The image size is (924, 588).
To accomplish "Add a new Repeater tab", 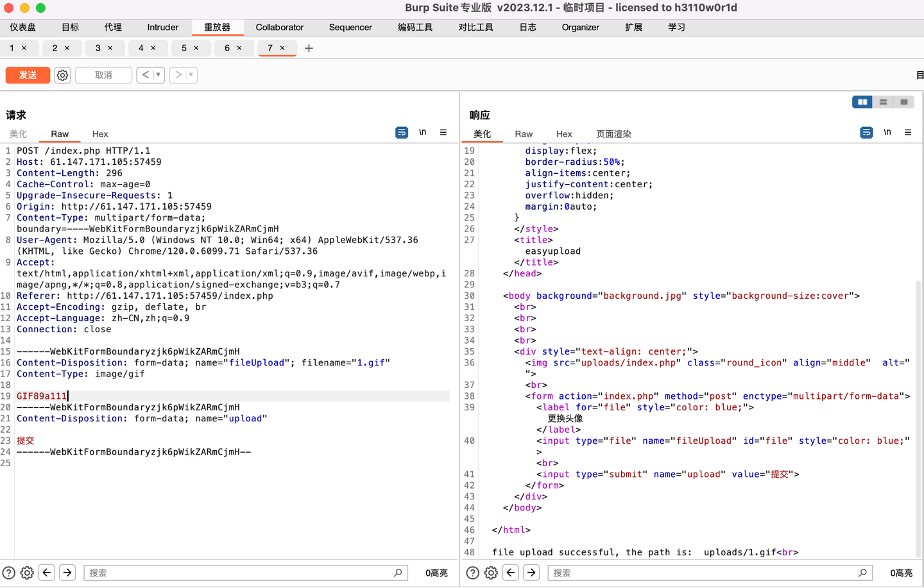I will pos(309,48).
